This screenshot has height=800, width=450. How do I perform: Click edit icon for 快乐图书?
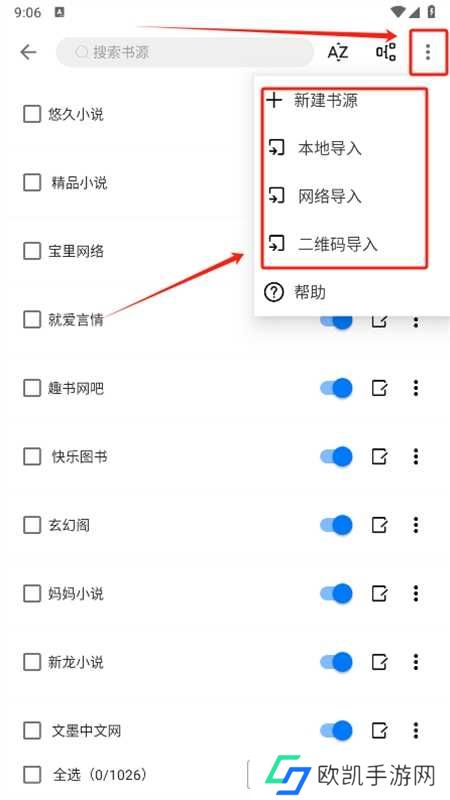pyautogui.click(x=379, y=457)
